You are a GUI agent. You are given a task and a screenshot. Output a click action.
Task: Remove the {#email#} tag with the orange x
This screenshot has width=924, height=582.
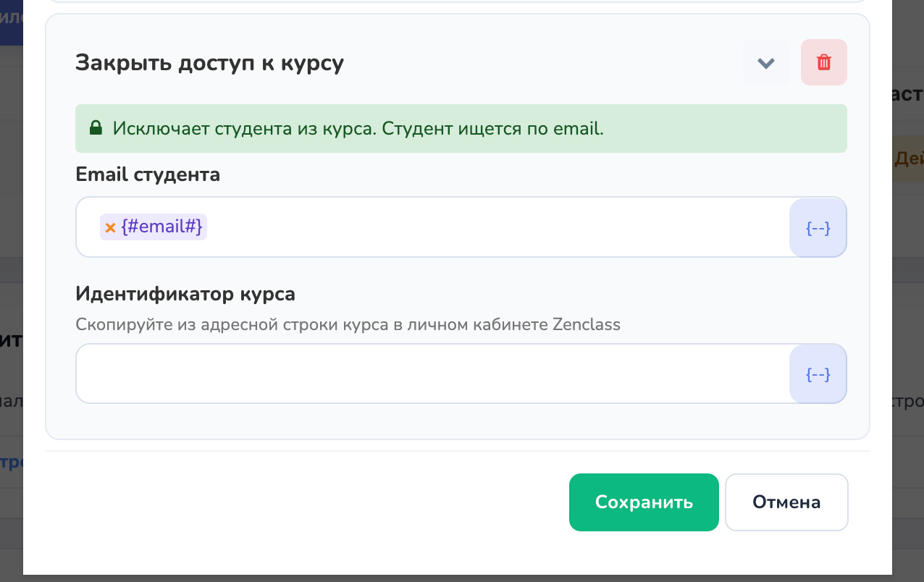[x=110, y=228]
